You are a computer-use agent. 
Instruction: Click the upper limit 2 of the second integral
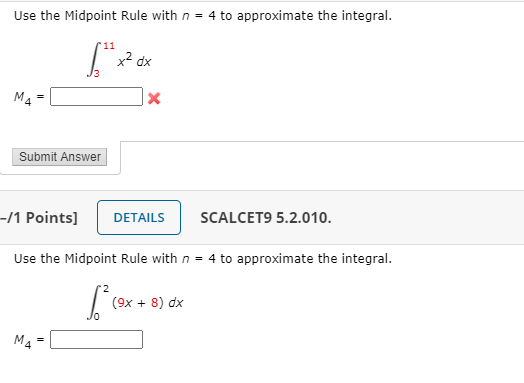coord(106,288)
